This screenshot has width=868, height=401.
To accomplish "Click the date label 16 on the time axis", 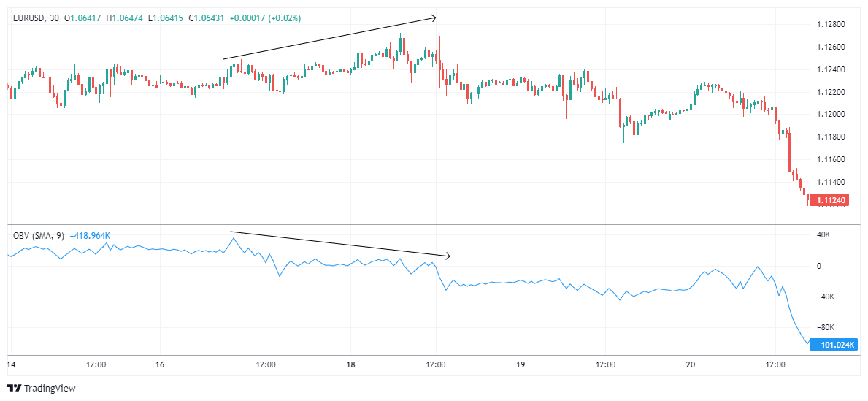I will (160, 365).
